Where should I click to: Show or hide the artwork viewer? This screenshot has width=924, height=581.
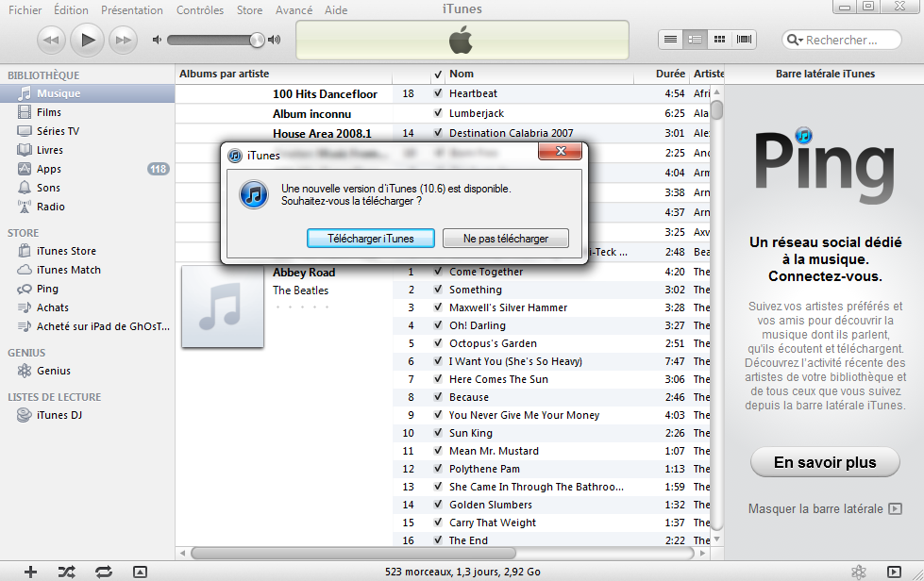141,572
